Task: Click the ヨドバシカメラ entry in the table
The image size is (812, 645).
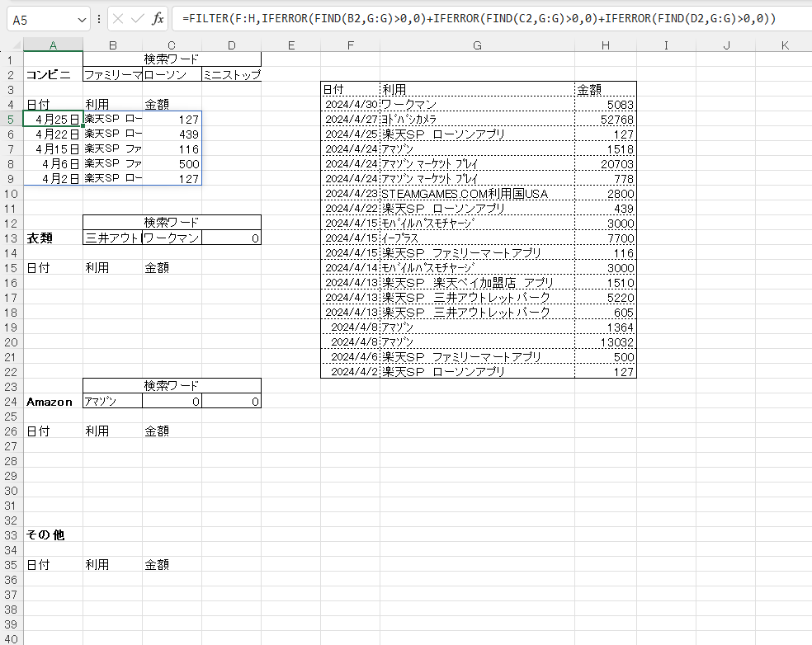Action: [x=477, y=120]
